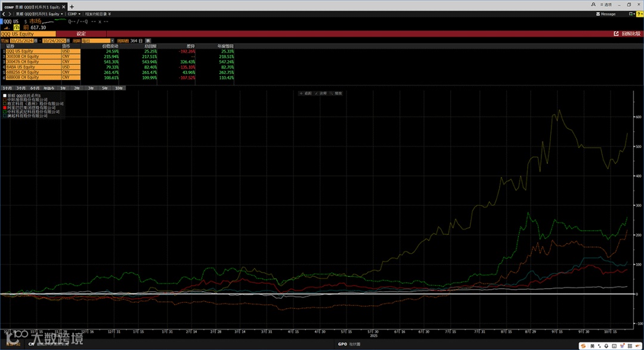The width and height of the screenshot is (644, 350).
Task: Toggle the 英 language mode in IME bar
Action: pos(592,346)
